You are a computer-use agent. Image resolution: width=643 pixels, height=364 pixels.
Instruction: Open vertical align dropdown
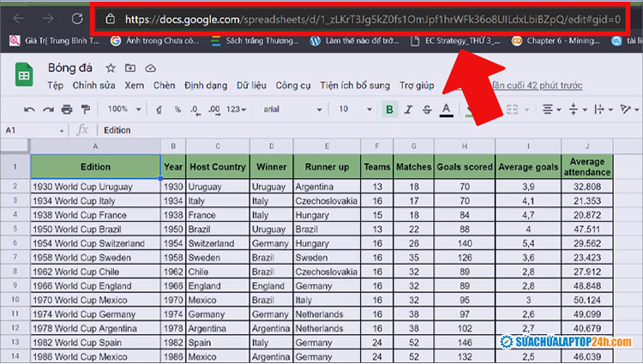coord(578,110)
